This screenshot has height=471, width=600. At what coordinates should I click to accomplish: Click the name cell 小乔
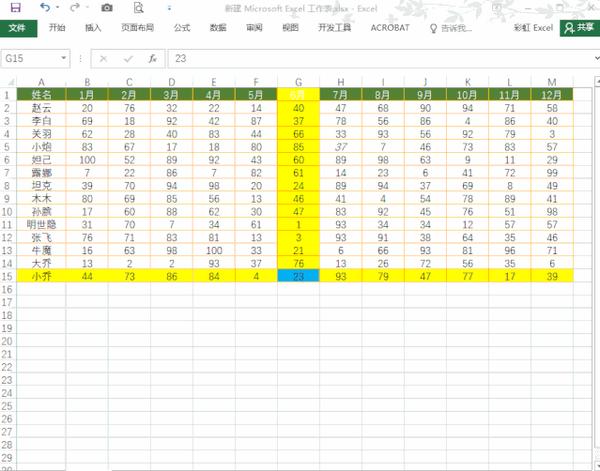point(41,276)
